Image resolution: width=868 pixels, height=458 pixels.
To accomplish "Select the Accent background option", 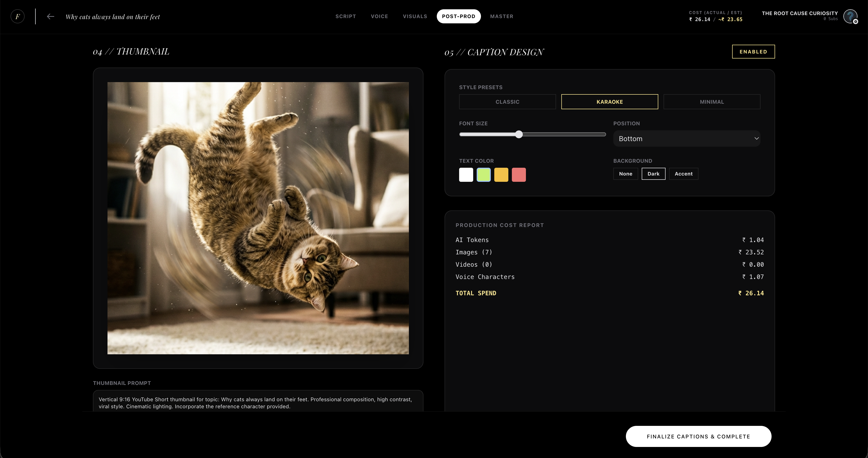I will 683,174.
